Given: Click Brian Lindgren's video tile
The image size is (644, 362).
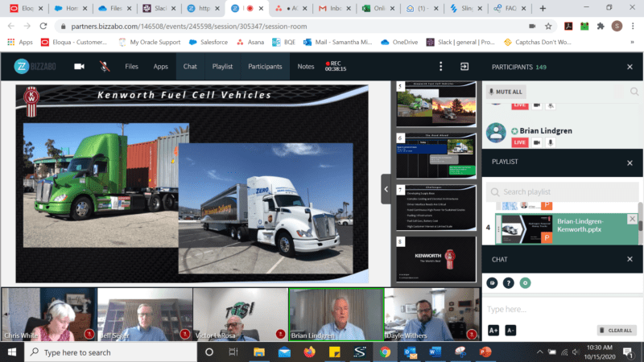Looking at the screenshot, I should click(x=336, y=315).
